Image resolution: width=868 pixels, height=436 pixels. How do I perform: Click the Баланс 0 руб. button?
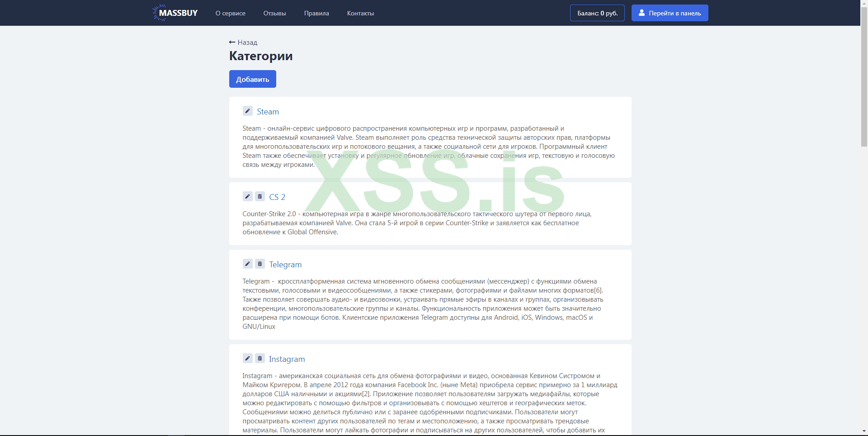tap(597, 13)
